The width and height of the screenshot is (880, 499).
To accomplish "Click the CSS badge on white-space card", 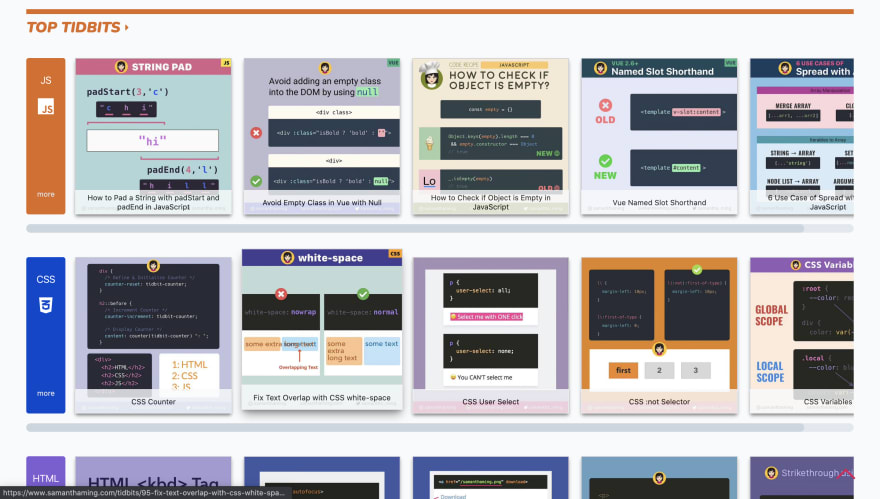I will 395,254.
